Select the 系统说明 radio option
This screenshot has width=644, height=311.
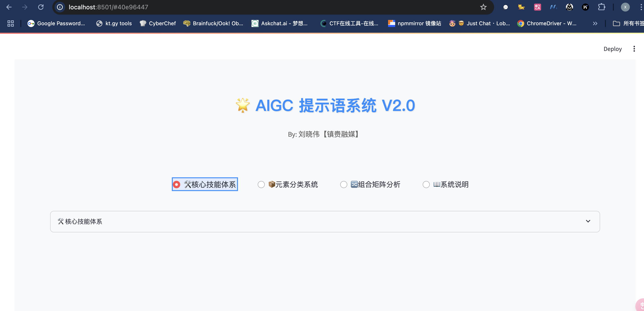426,185
